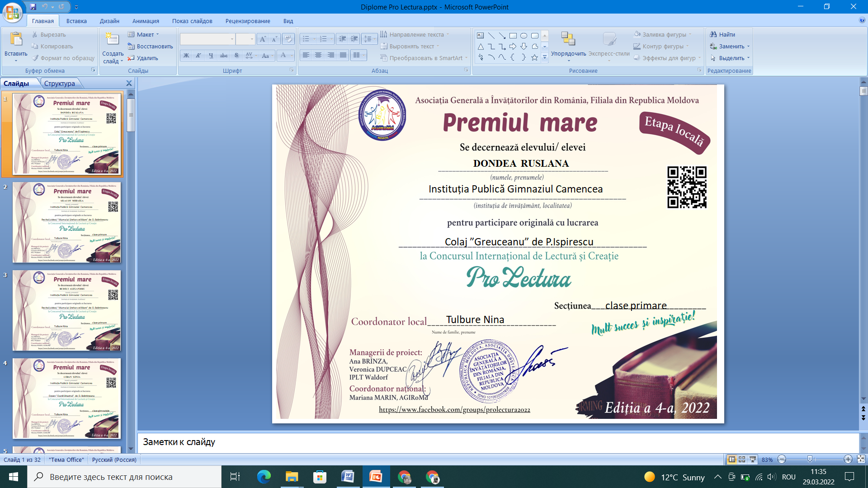
Task: Click the Find (Найти) binoculars icon
Action: click(x=713, y=34)
